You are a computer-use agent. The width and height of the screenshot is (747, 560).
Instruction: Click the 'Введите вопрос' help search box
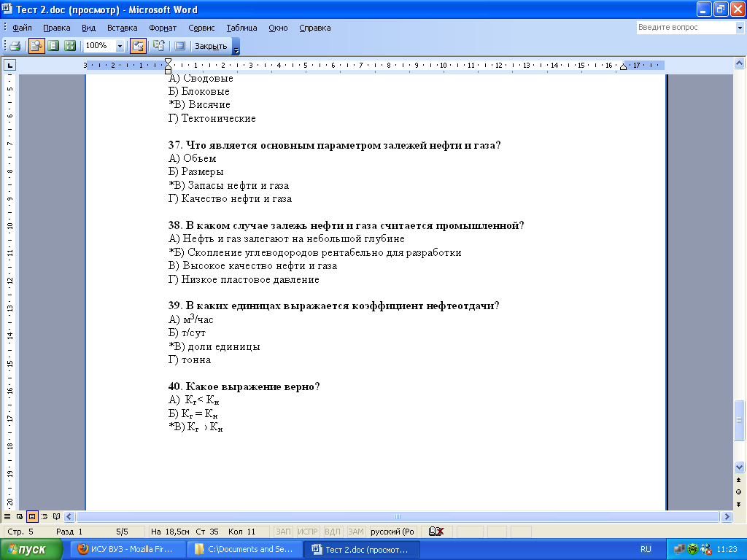(686, 28)
